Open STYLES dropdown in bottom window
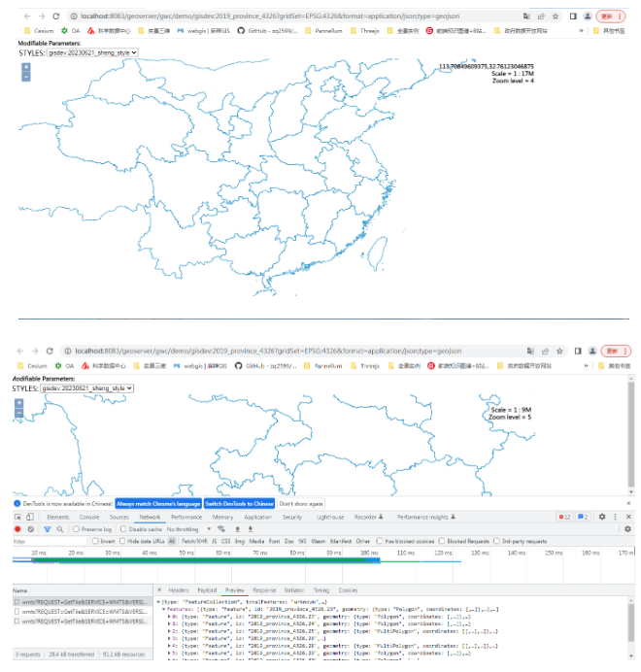This screenshot has height=672, width=641. pos(87,388)
